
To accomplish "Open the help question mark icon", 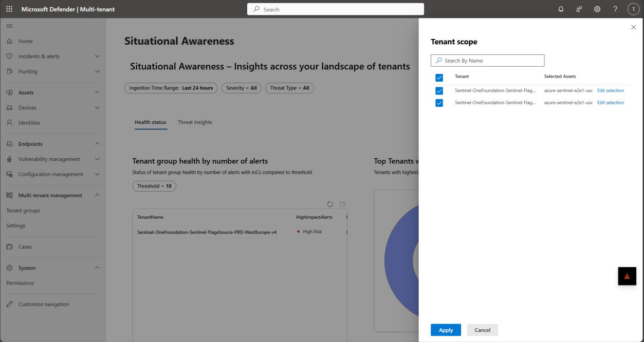I will (x=615, y=9).
